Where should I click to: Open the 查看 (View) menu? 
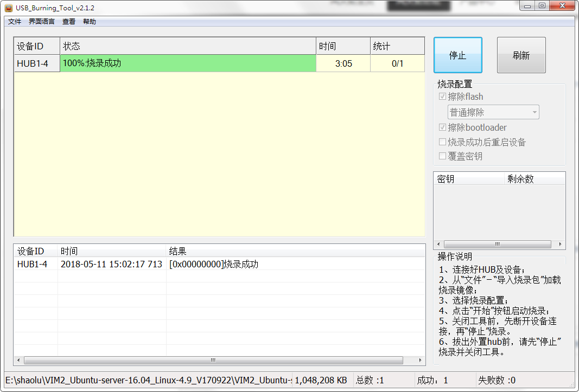(x=68, y=21)
